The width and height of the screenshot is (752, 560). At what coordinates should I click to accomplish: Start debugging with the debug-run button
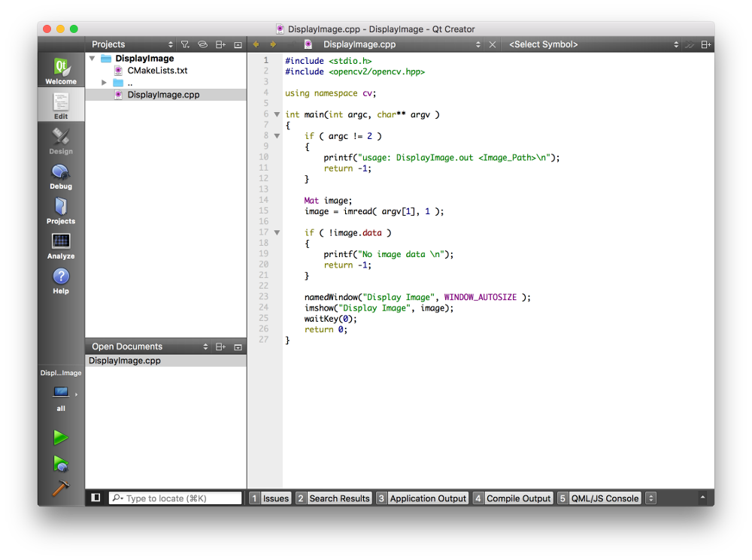[61, 463]
